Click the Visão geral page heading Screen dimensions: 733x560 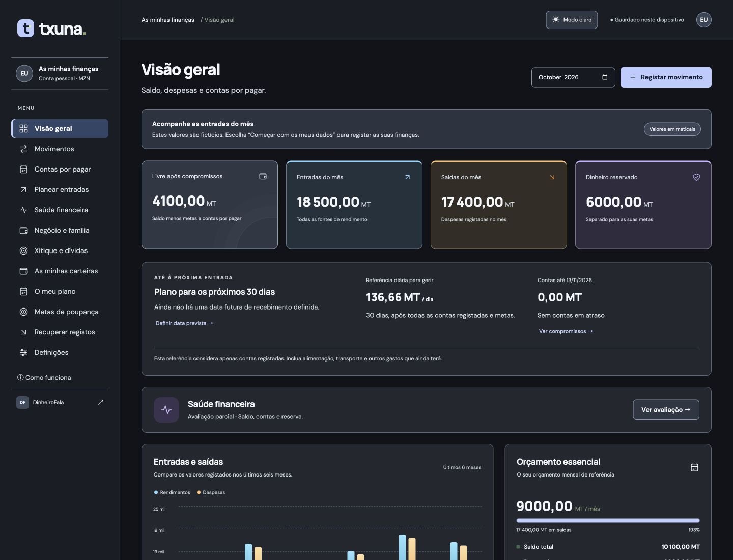(x=181, y=70)
